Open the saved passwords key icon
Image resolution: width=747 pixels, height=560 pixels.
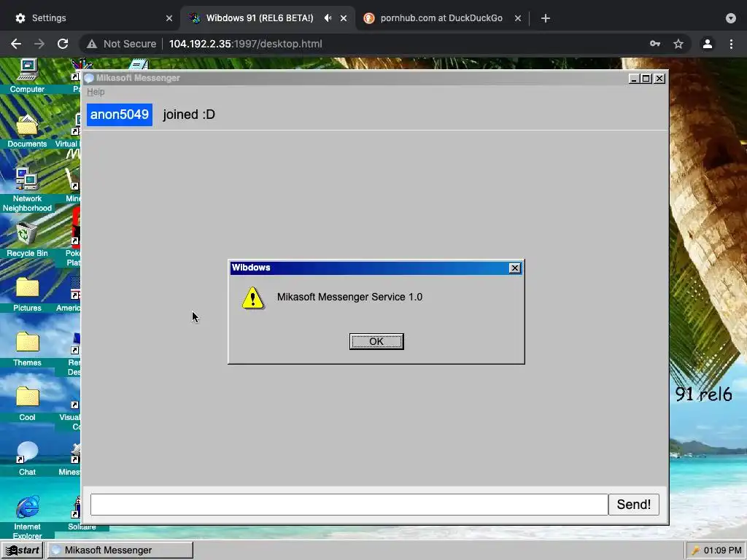(655, 44)
